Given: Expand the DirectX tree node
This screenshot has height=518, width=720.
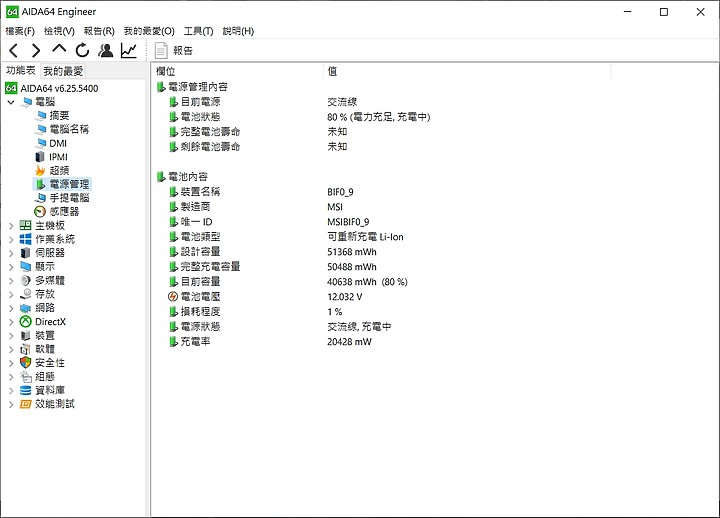Looking at the screenshot, I should pyautogui.click(x=11, y=322).
